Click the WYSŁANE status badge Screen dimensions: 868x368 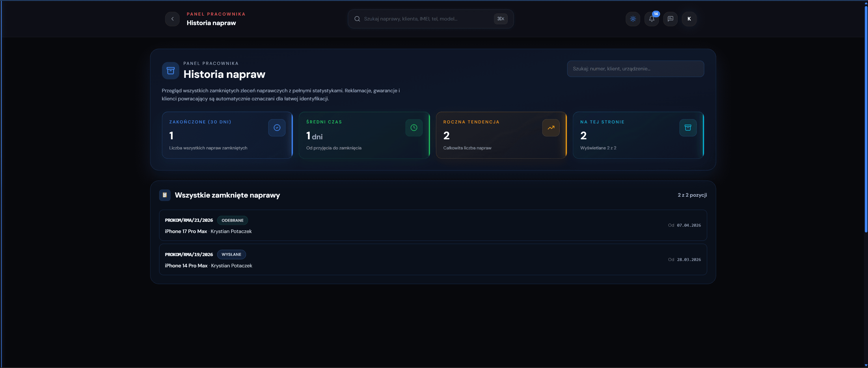231,255
